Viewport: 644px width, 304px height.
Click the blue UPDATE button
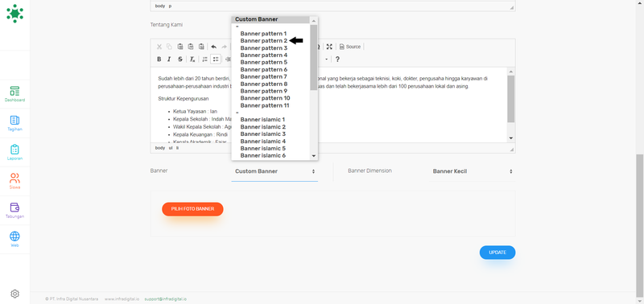[x=497, y=253]
